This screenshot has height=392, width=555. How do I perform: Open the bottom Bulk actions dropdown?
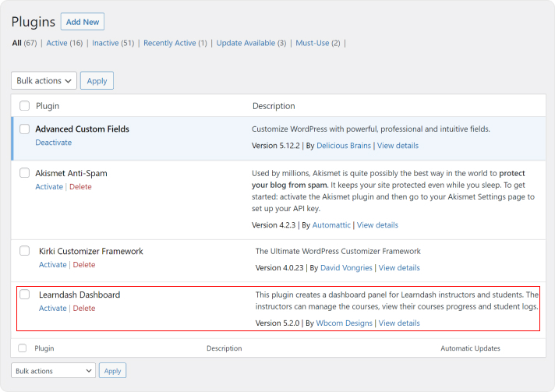pyautogui.click(x=52, y=371)
